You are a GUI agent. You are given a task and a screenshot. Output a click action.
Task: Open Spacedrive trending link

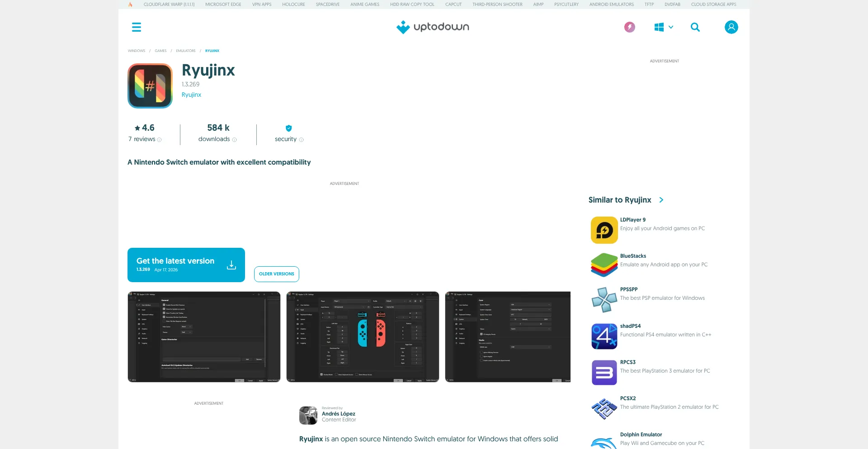(x=328, y=5)
